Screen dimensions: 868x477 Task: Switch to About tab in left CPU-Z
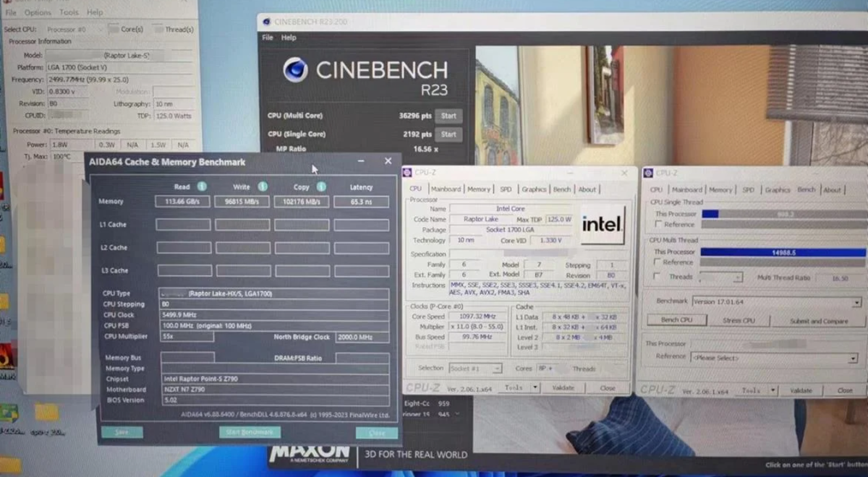click(587, 189)
